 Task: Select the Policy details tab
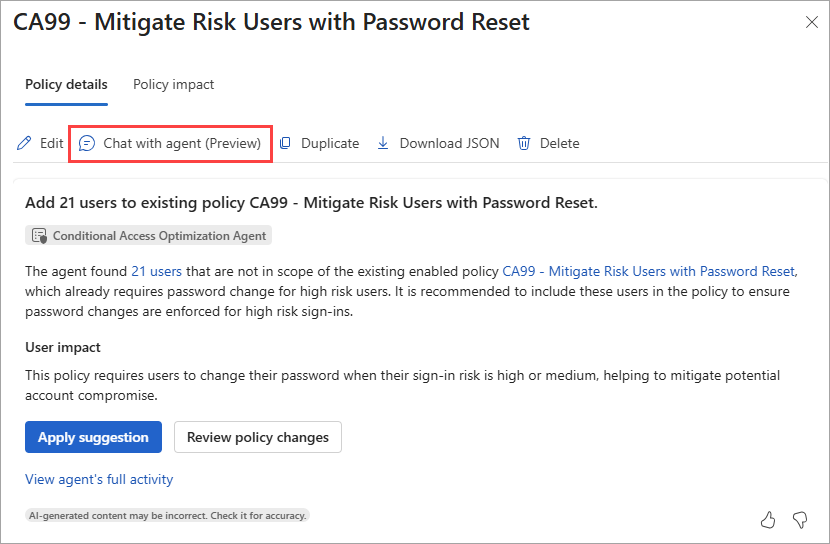tap(66, 84)
